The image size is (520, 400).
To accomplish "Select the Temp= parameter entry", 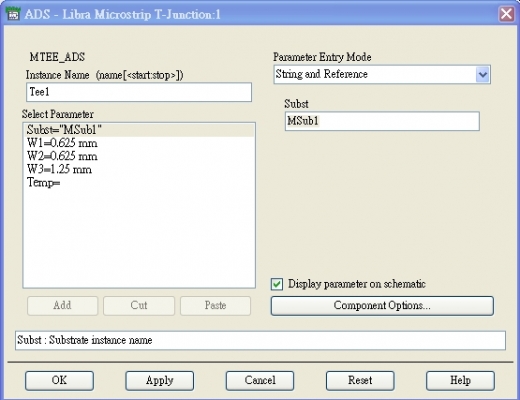I will [138, 183].
